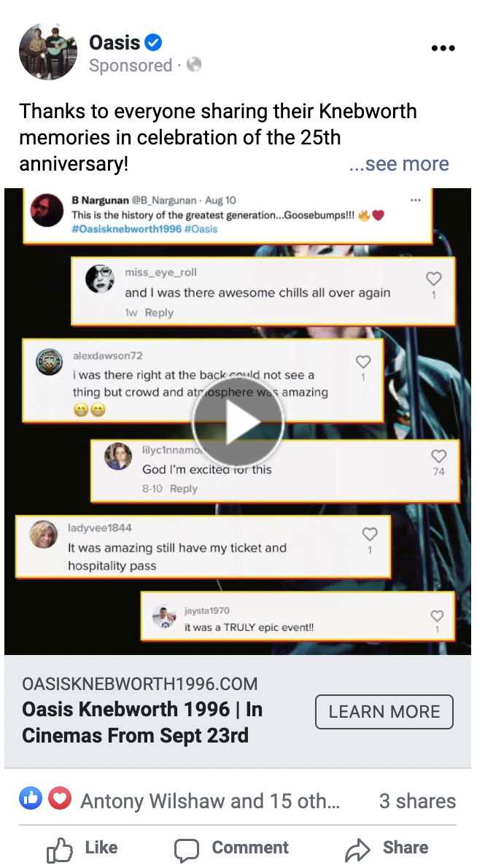Open the Oasis page name link
This screenshot has height=868, width=477.
115,42
